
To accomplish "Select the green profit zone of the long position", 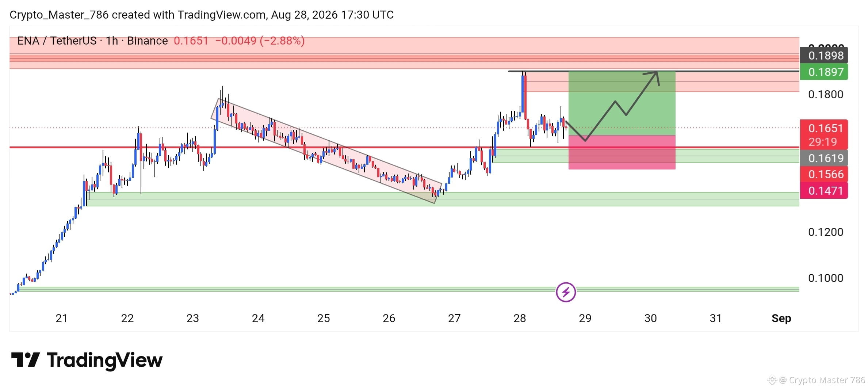I will click(622, 103).
